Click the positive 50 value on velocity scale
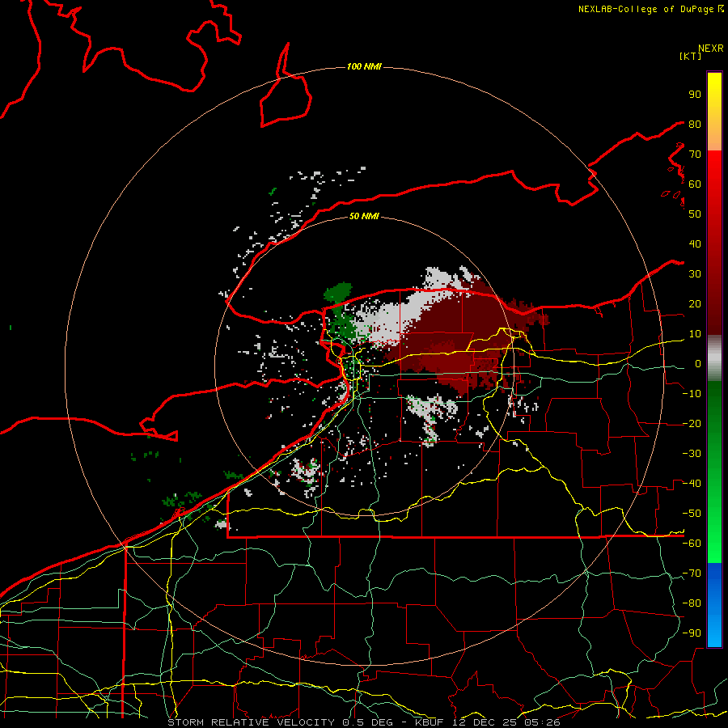The width and height of the screenshot is (728, 728). pyautogui.click(x=695, y=214)
